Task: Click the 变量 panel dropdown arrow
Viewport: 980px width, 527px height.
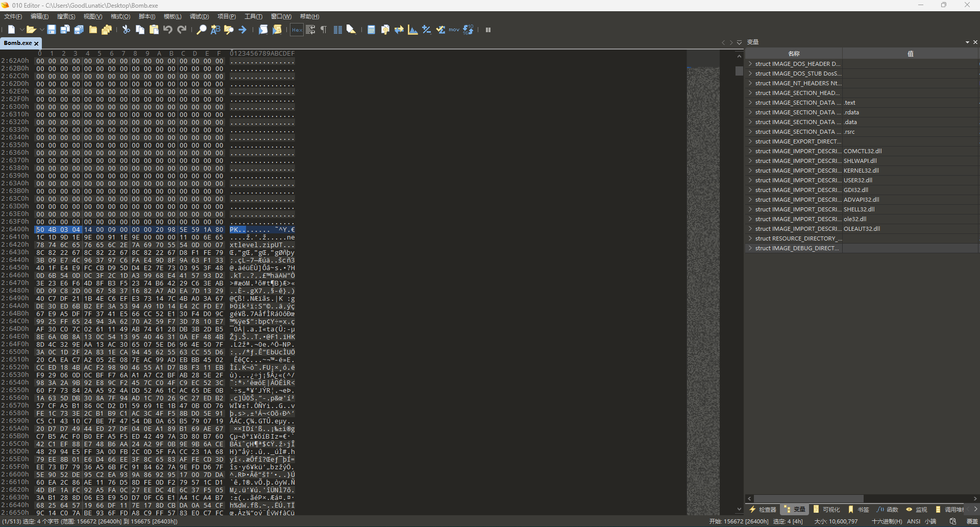Action: (967, 42)
